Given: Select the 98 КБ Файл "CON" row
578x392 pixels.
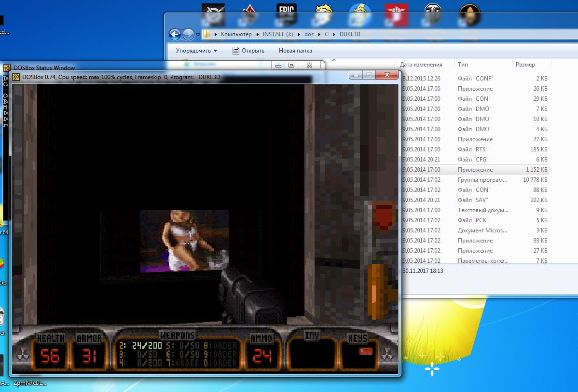Looking at the screenshot, I should 475,190.
